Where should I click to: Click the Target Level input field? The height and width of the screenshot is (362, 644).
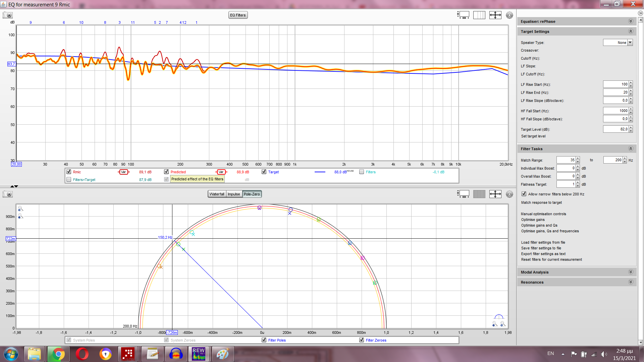click(x=615, y=129)
